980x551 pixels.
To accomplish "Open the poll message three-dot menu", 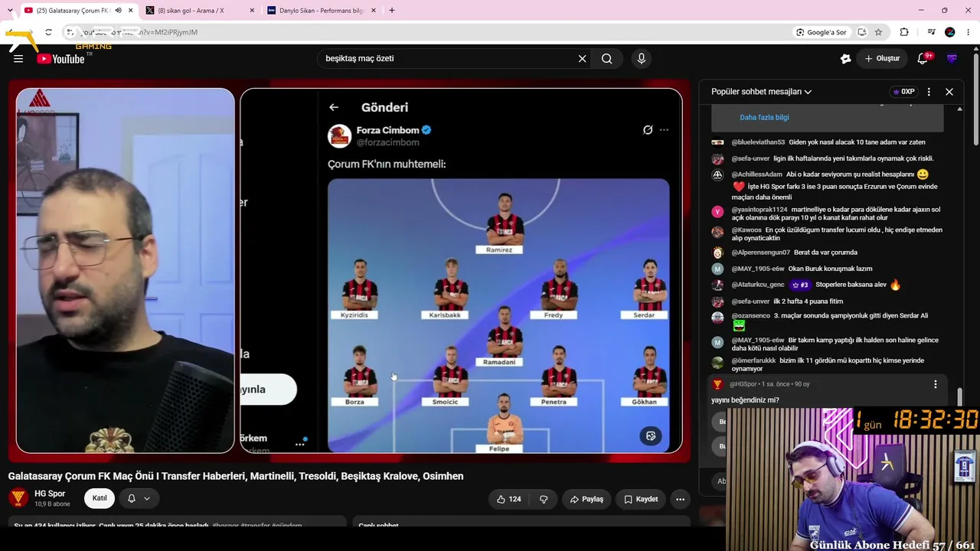I will coord(935,384).
